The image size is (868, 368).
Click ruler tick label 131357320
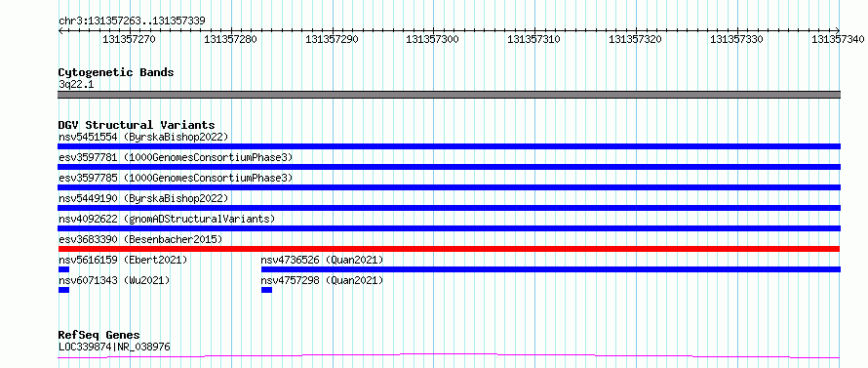[x=636, y=39]
